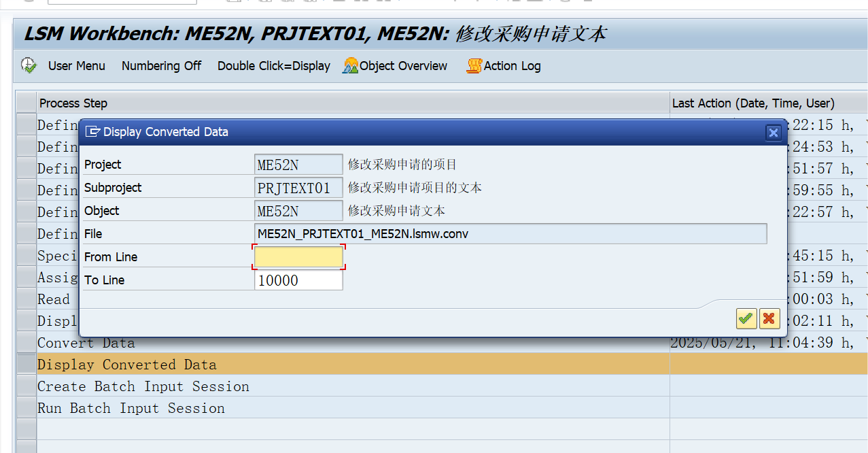The width and height of the screenshot is (868, 453).
Task: Click the Execute clock icon in toolbar
Action: pos(29,65)
